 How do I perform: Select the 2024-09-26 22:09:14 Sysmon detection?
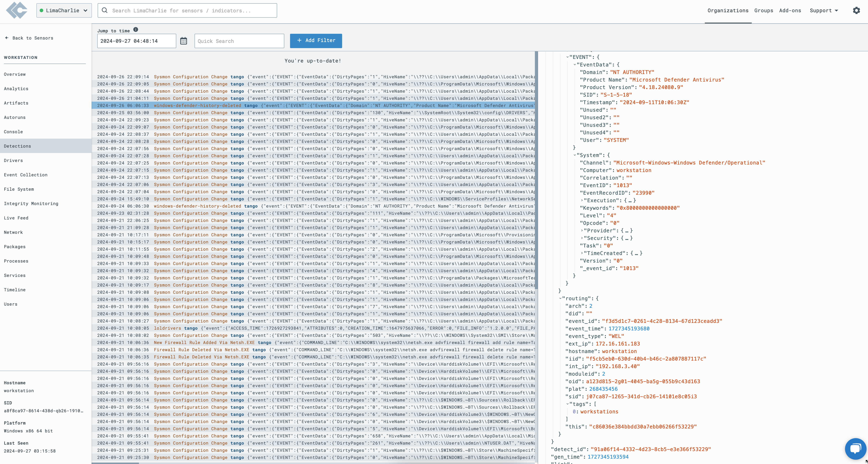313,77
